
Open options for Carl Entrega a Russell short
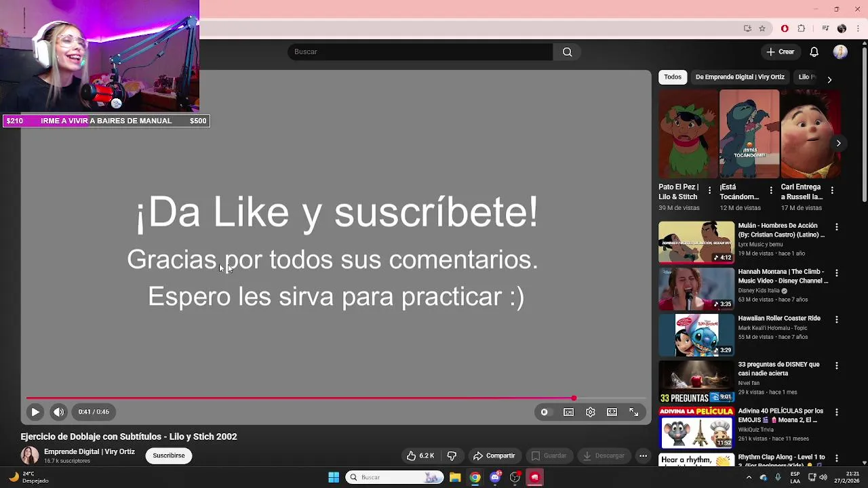pyautogui.click(x=832, y=190)
